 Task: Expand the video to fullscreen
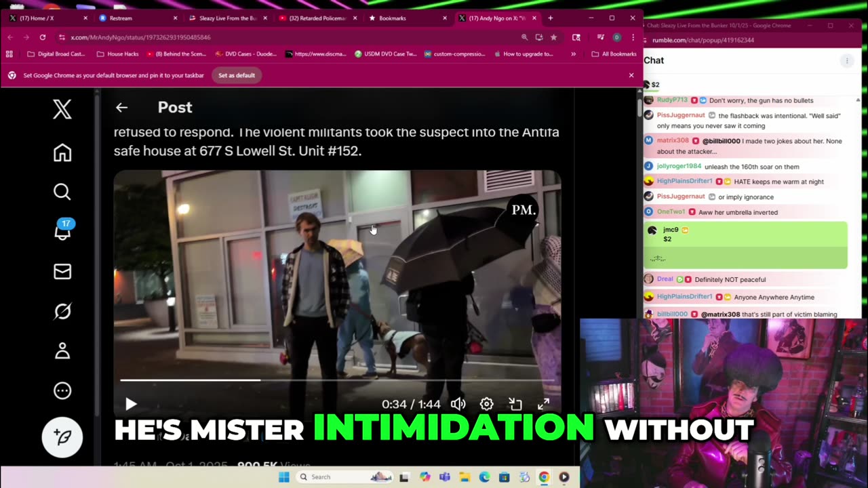544,404
